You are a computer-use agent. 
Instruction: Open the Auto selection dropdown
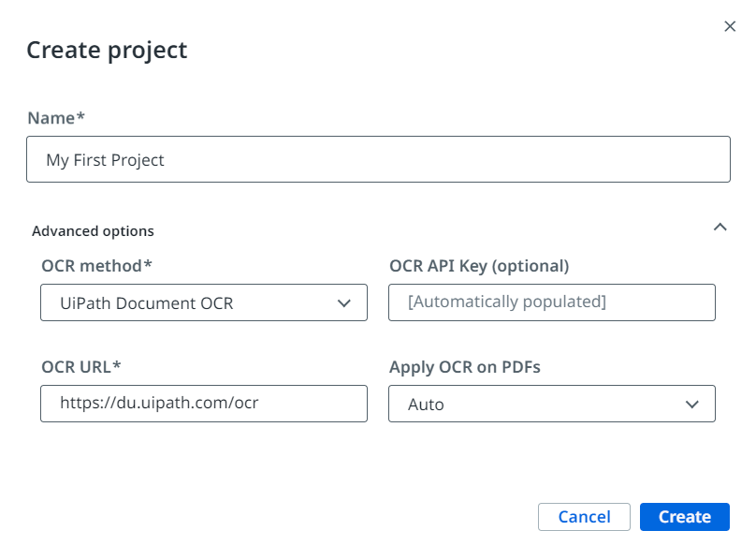coord(551,405)
